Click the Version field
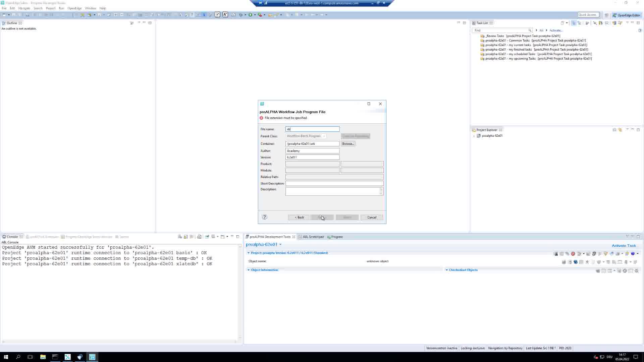 pyautogui.click(x=312, y=157)
